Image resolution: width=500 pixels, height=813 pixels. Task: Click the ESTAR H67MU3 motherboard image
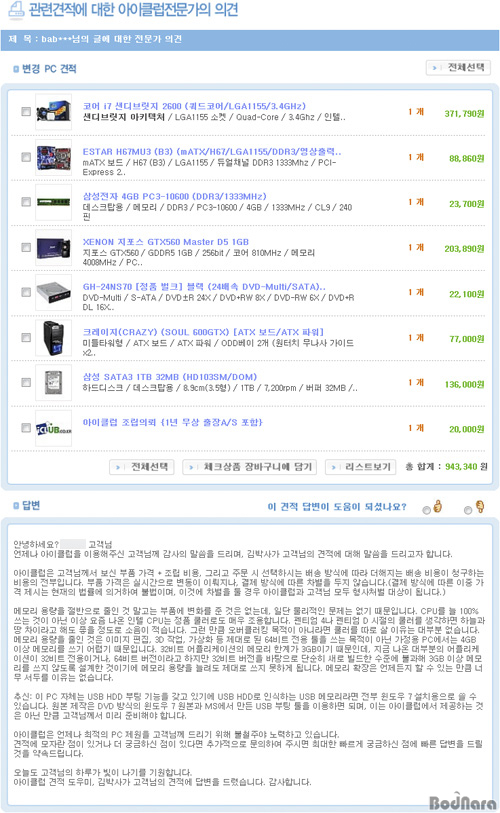click(53, 157)
